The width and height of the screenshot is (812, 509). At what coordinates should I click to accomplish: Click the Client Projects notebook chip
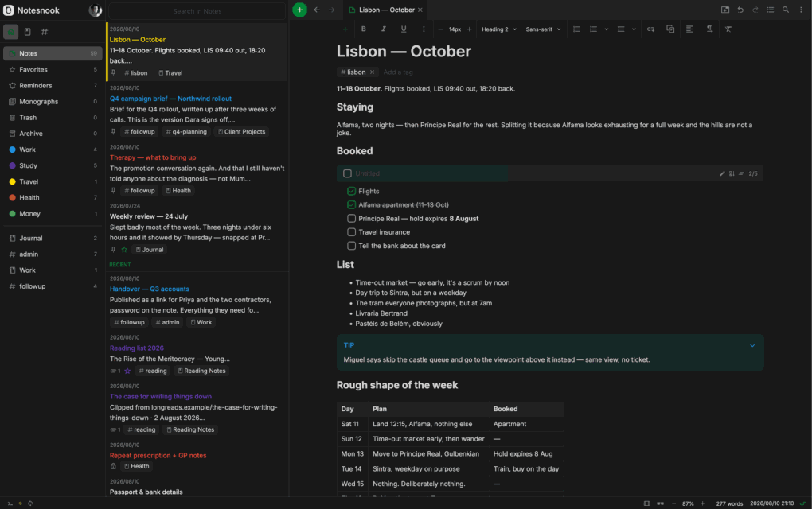pos(241,132)
